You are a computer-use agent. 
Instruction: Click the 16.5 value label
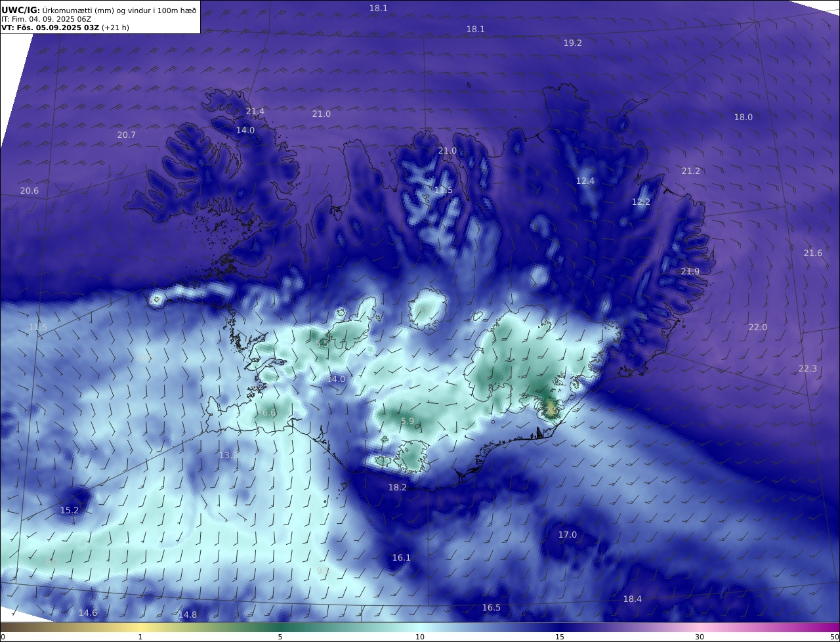(x=492, y=608)
